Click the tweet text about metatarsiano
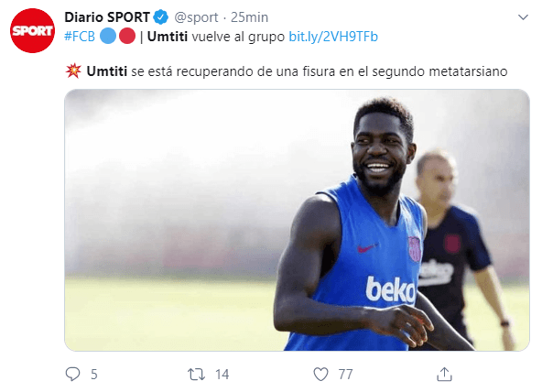The height and width of the screenshot is (392, 542). pyautogui.click(x=297, y=71)
